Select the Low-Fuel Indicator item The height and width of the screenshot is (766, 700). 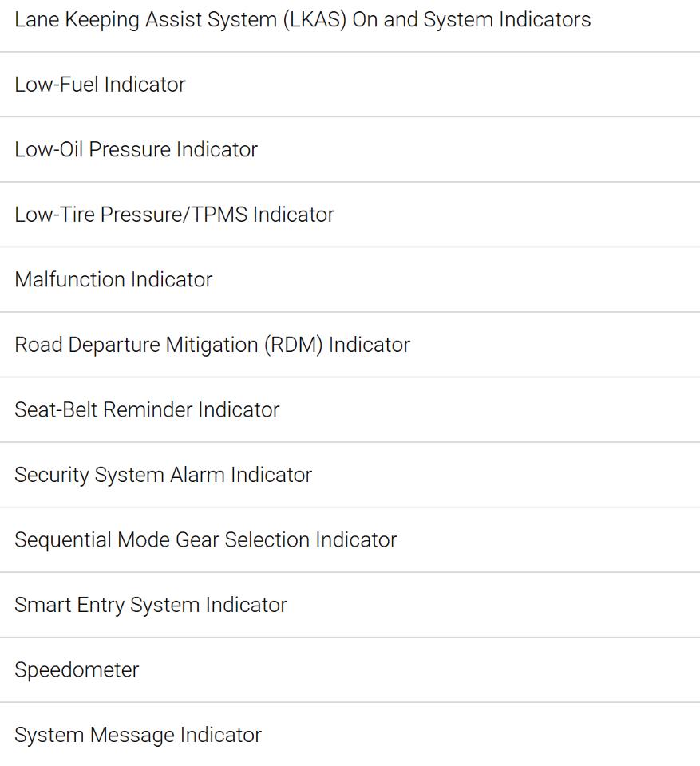pos(350,85)
